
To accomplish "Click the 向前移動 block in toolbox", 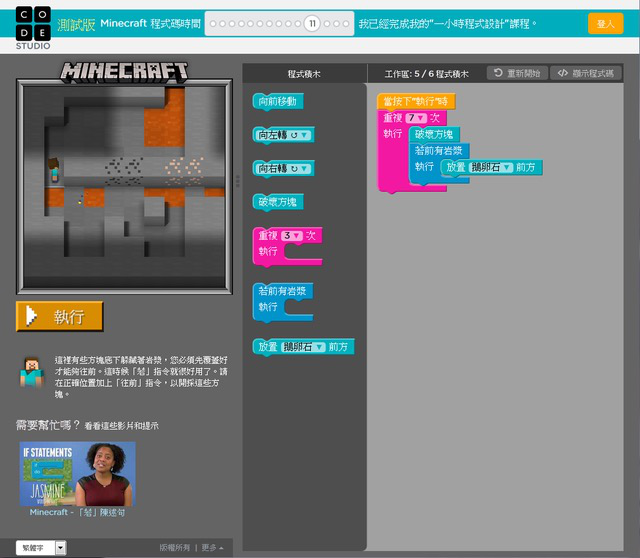I will (x=278, y=101).
